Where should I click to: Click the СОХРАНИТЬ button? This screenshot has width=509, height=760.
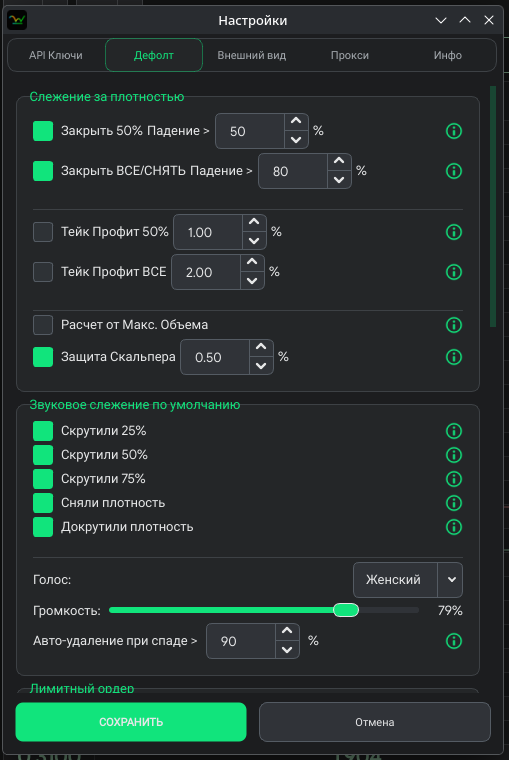[x=131, y=722]
